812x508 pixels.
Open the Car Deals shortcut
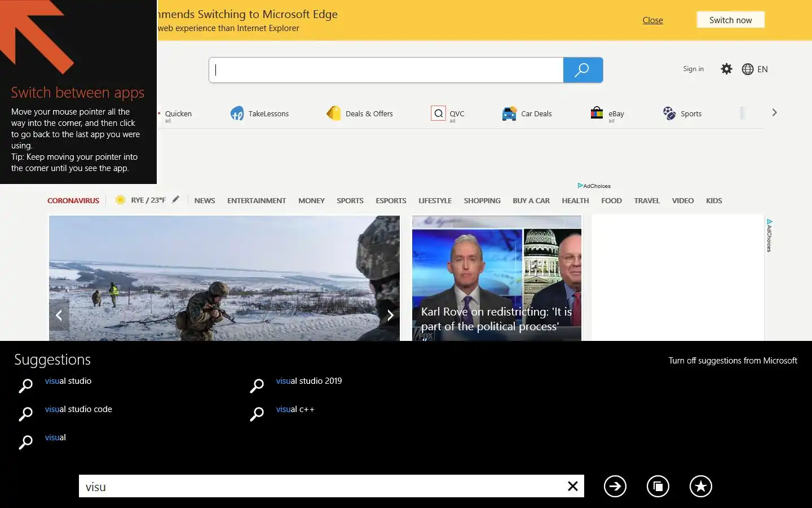click(x=527, y=113)
